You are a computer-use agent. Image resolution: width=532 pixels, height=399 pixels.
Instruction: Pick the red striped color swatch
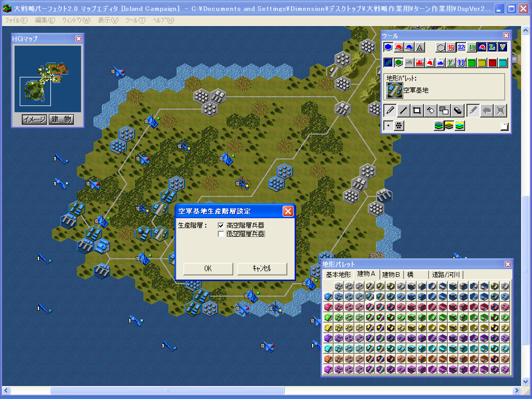(492, 63)
